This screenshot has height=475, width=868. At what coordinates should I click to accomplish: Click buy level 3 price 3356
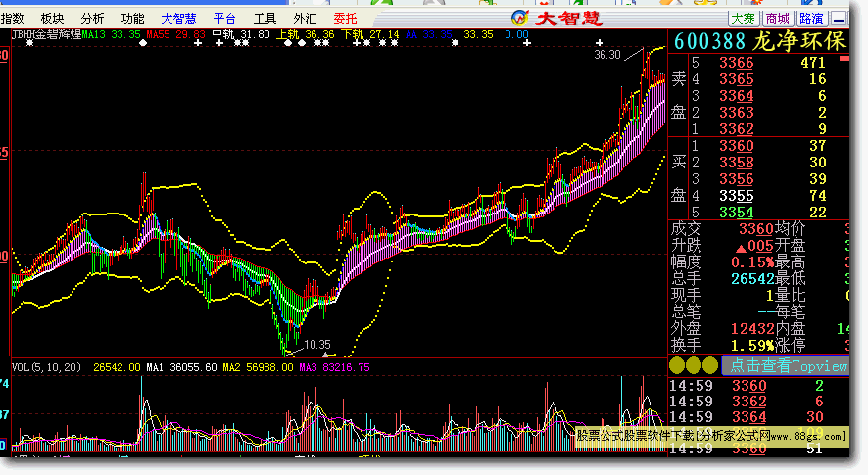737,179
